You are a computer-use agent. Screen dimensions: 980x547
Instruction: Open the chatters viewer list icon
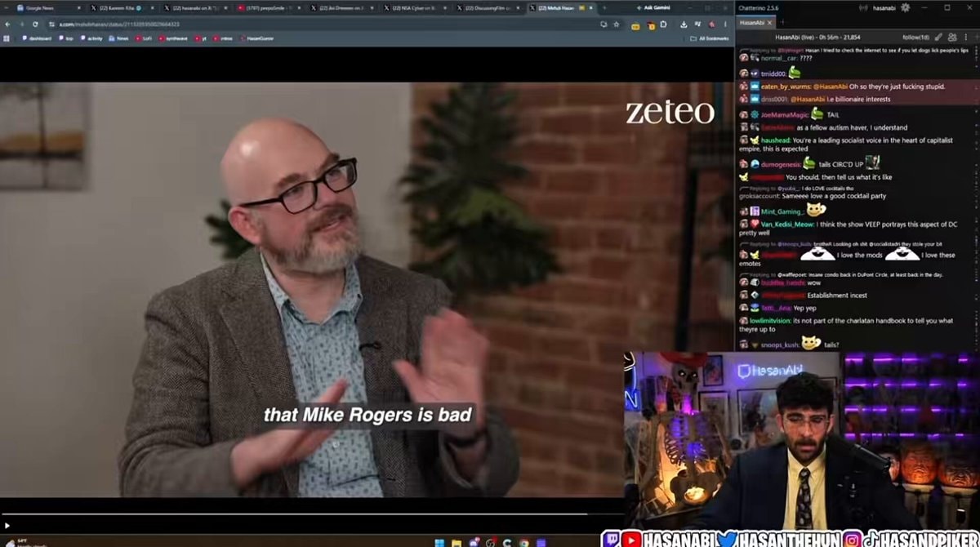coord(951,38)
